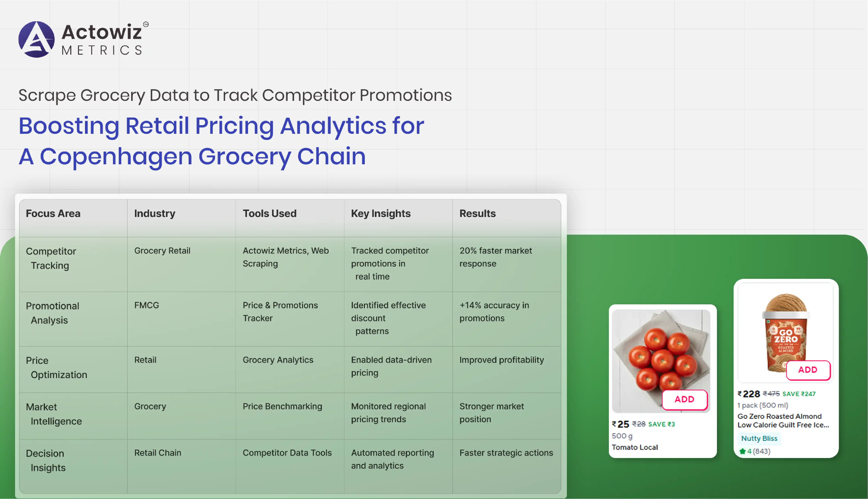Select the Nutty Bliss tag
Viewport: 868px width, 499px height.
[759, 438]
